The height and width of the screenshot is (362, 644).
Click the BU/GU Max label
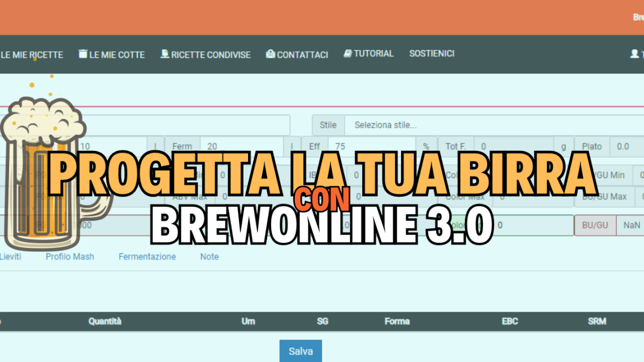pyautogui.click(x=604, y=197)
